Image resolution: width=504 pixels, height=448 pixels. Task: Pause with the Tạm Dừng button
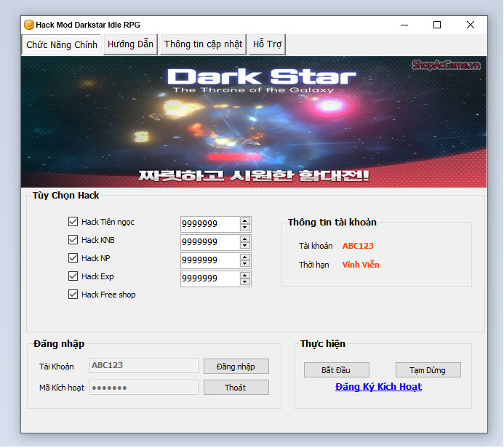pyautogui.click(x=428, y=370)
